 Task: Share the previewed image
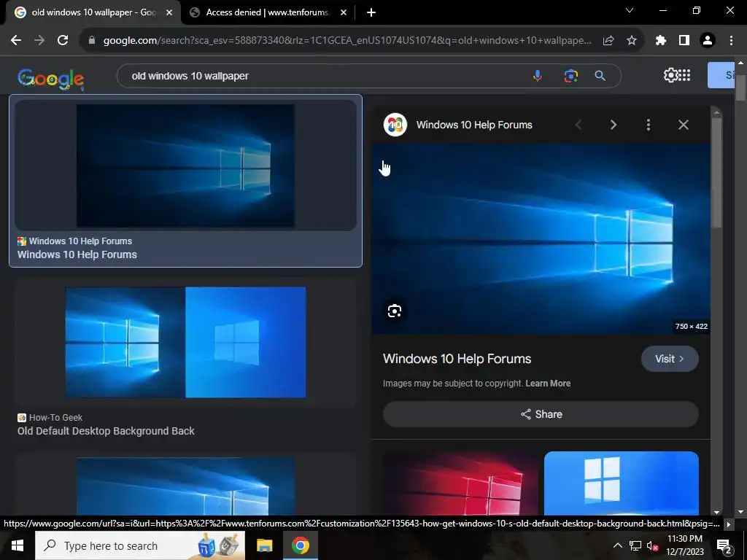tap(541, 414)
